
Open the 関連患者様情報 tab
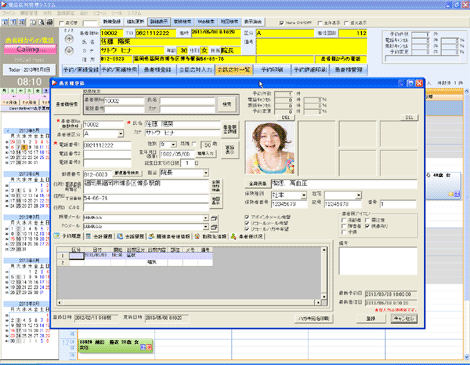coord(169,236)
